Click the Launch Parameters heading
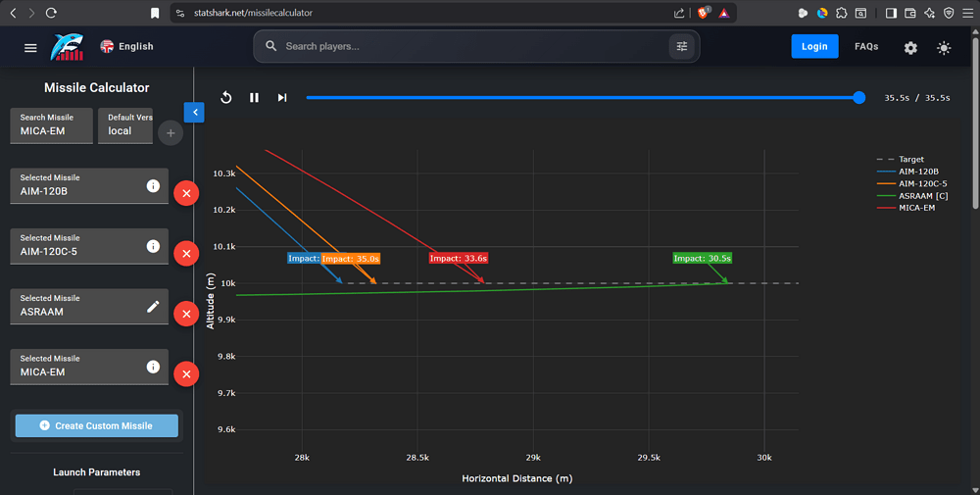The width and height of the screenshot is (980, 495). (x=96, y=472)
